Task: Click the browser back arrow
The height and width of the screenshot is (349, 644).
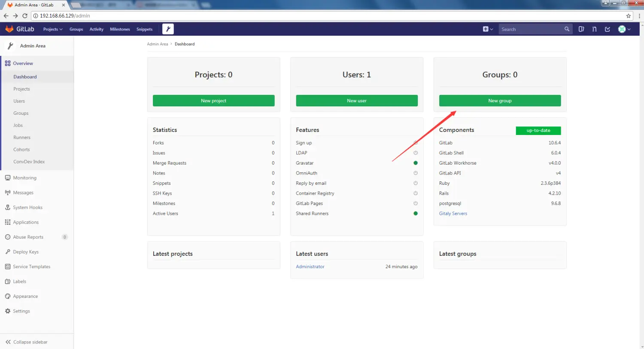Action: 6,16
